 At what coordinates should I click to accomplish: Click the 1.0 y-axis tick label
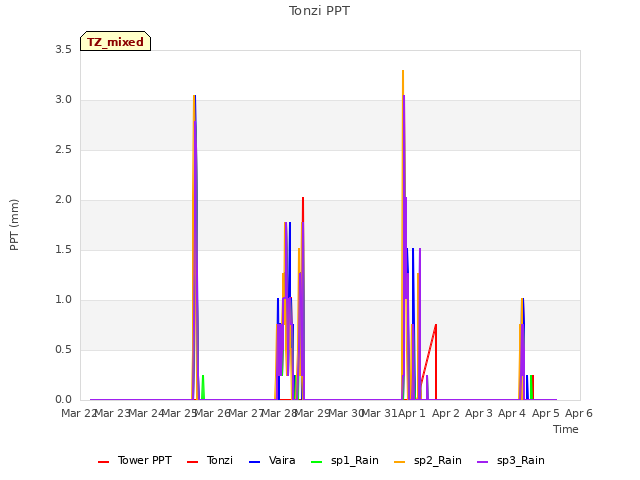click(63, 300)
